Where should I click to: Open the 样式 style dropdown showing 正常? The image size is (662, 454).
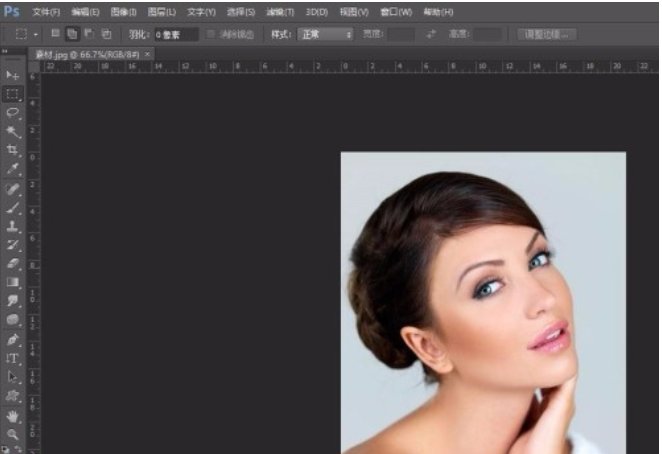pyautogui.click(x=325, y=34)
